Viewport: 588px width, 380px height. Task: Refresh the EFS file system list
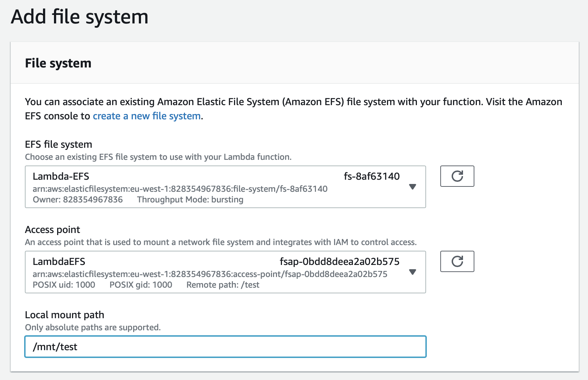(x=457, y=176)
